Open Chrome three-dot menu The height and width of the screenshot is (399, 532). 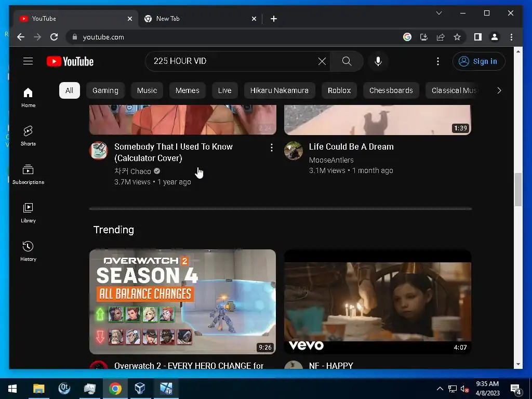511,37
